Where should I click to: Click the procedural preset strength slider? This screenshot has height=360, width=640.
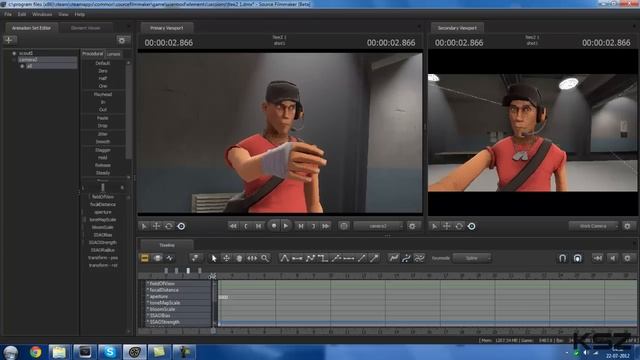[103, 187]
